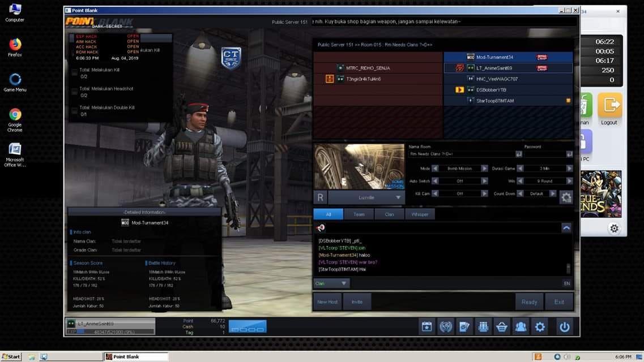This screenshot has width=644, height=362.
Task: Switch to the Team chat tab
Action: tap(359, 214)
